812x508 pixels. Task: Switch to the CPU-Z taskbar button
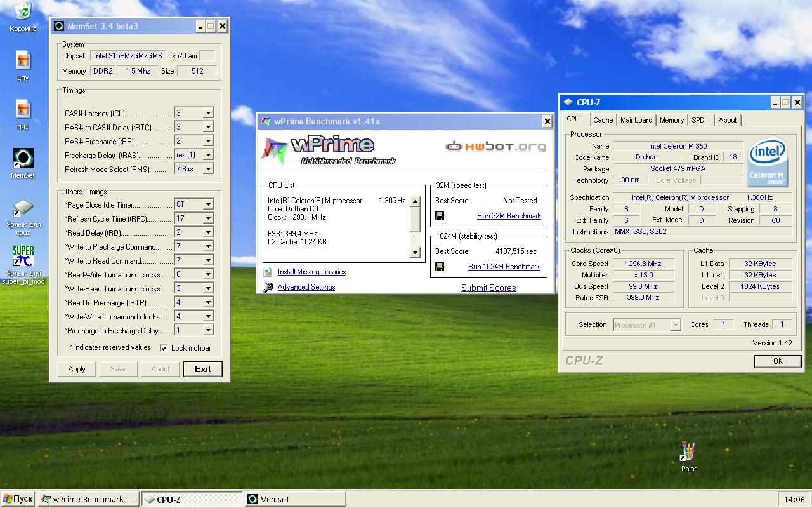(x=192, y=500)
